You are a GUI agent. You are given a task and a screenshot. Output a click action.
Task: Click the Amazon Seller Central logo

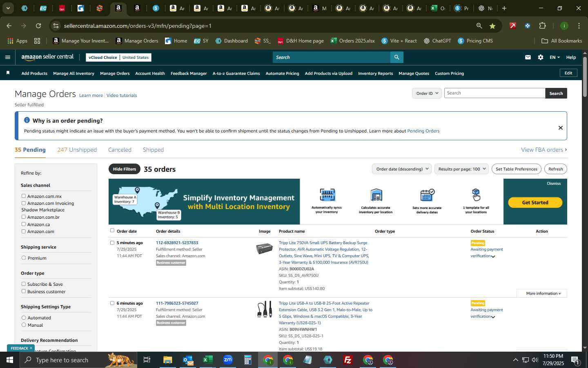[x=47, y=57]
